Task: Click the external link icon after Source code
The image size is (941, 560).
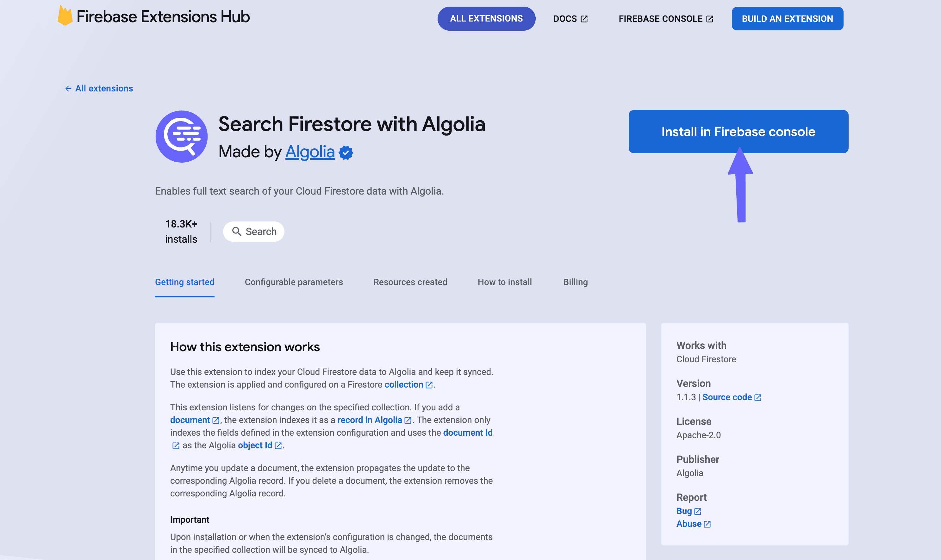Action: point(758,397)
